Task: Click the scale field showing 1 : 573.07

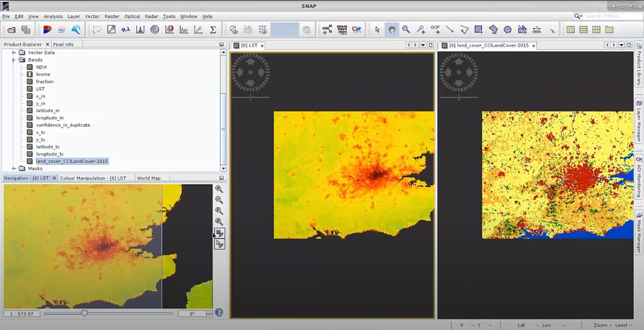Action: [x=22, y=313]
